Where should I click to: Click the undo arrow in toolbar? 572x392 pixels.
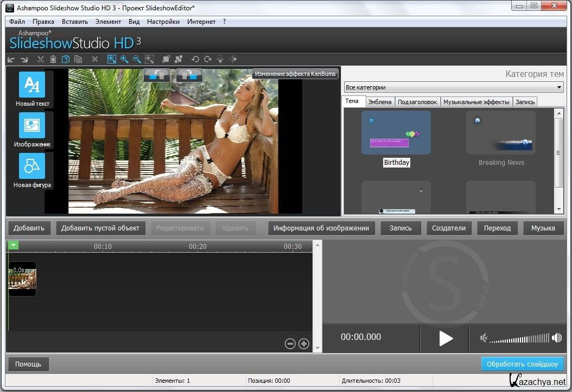(11, 60)
